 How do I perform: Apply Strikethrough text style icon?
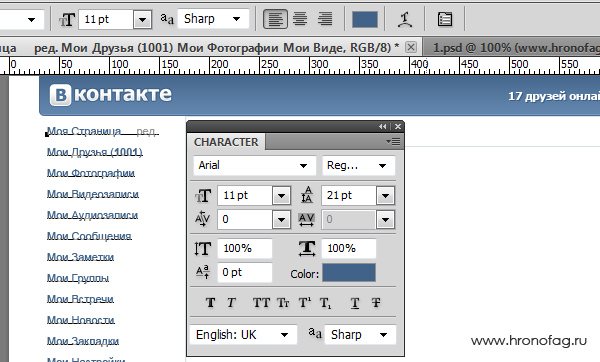click(x=376, y=303)
